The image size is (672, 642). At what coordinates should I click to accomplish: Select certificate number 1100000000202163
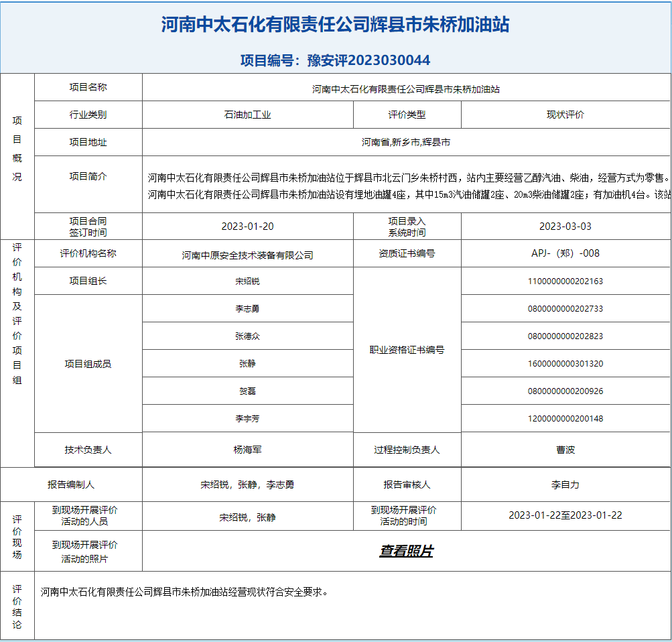coord(565,281)
